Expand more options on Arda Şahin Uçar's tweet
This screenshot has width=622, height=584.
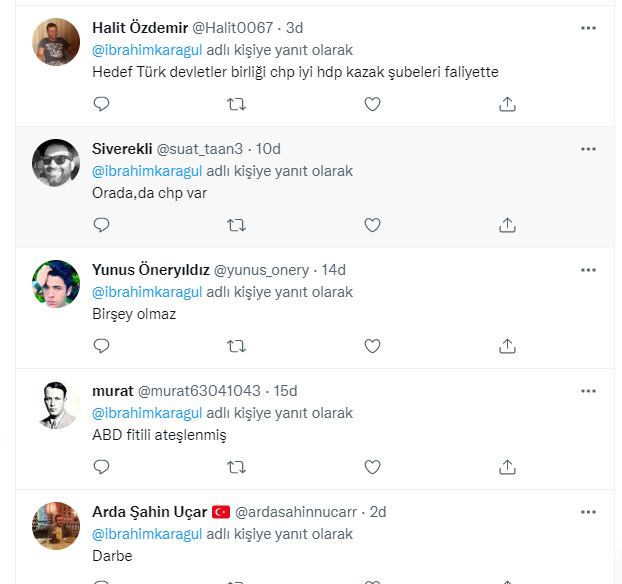[x=588, y=511]
